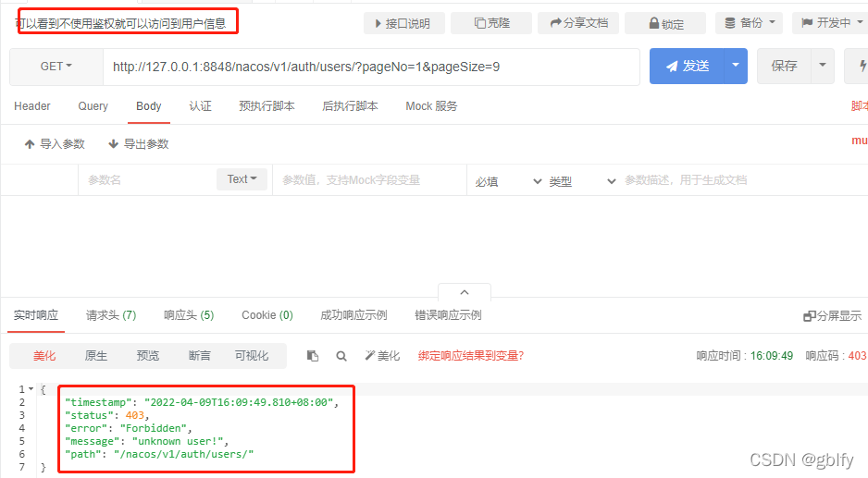Open the Mock 服务 tab

432,106
